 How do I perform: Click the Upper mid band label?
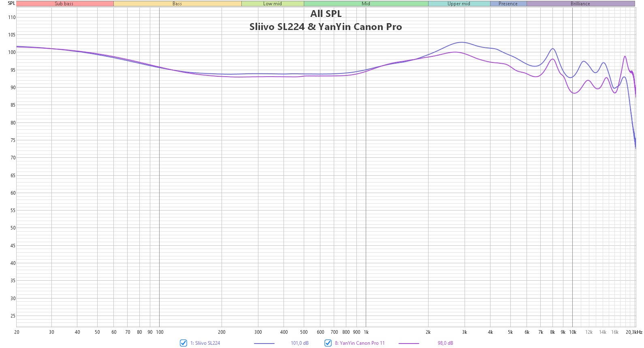click(459, 4)
